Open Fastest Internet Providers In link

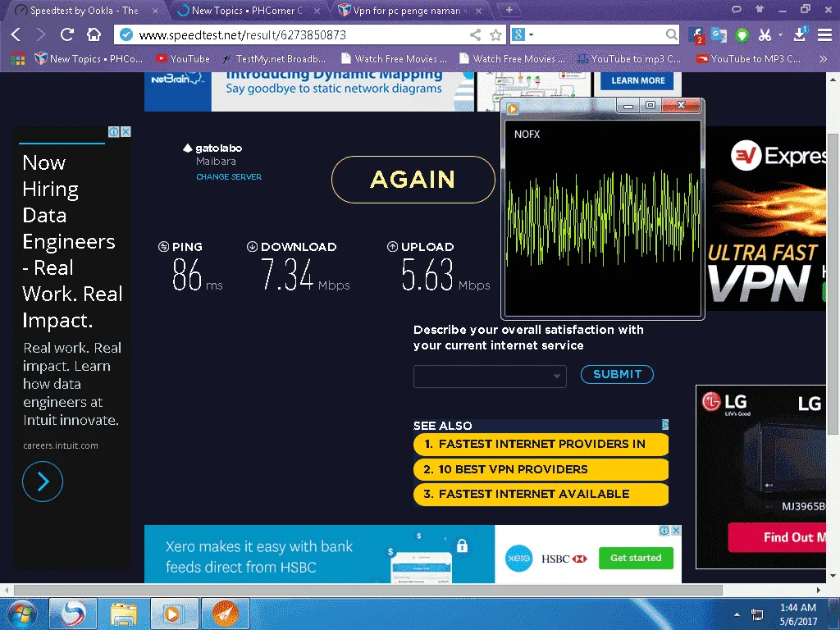coord(541,444)
